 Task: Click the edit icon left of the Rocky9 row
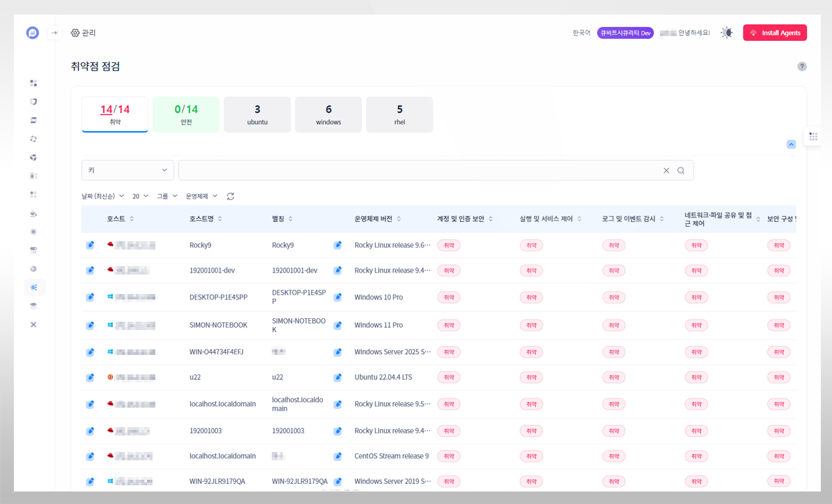(x=90, y=245)
